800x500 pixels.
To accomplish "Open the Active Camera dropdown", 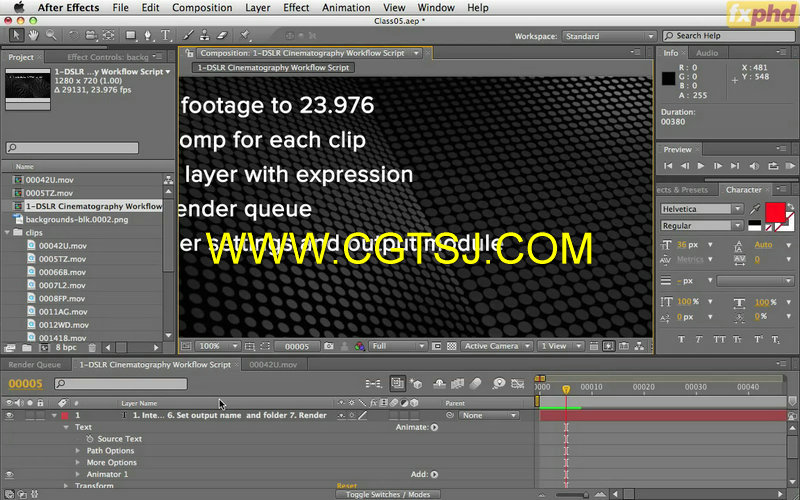I will click(497, 346).
